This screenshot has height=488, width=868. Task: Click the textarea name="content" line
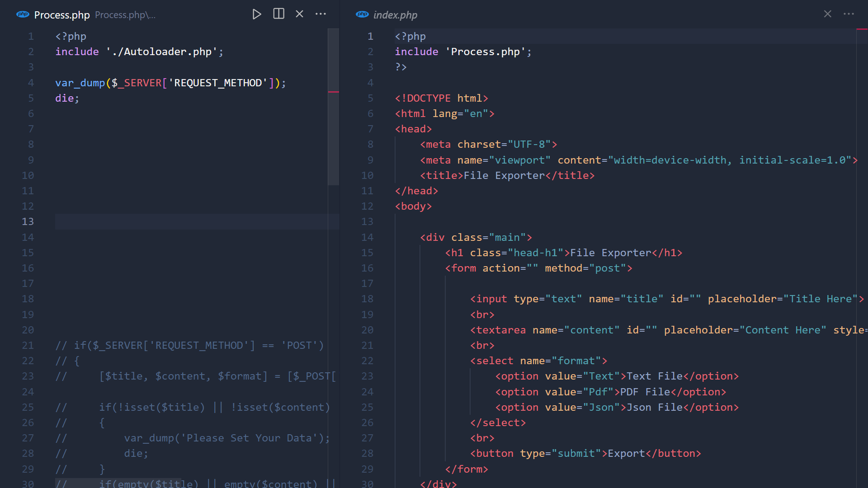click(669, 330)
